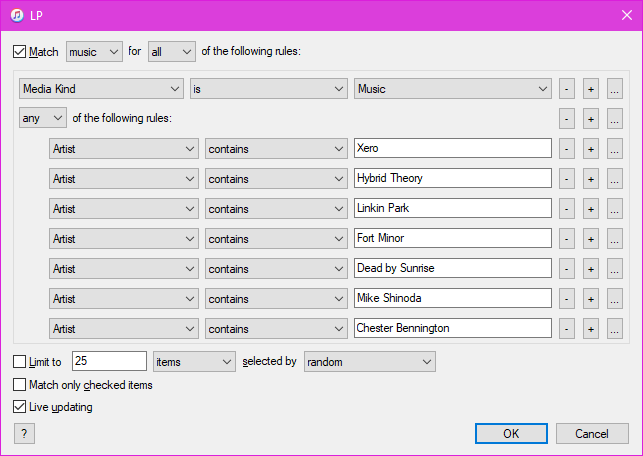Click ellipsis button on Hybrid Theory row
Viewport: 643px width, 456px height.
(x=615, y=178)
